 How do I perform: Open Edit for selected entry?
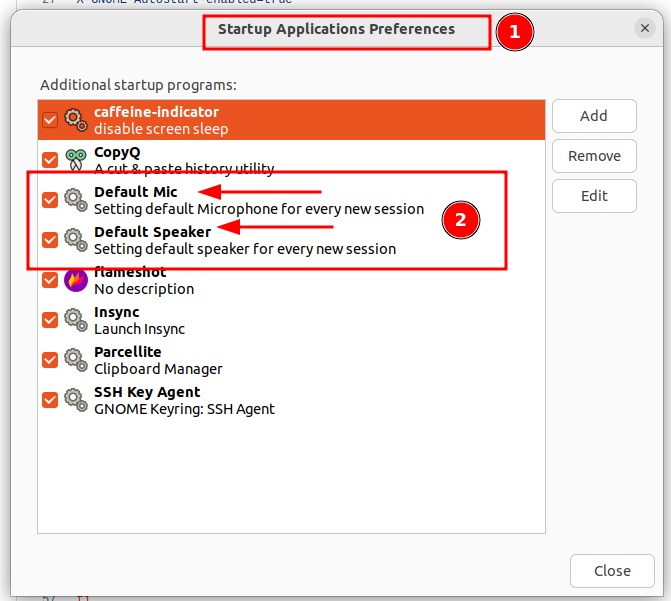[594, 196]
